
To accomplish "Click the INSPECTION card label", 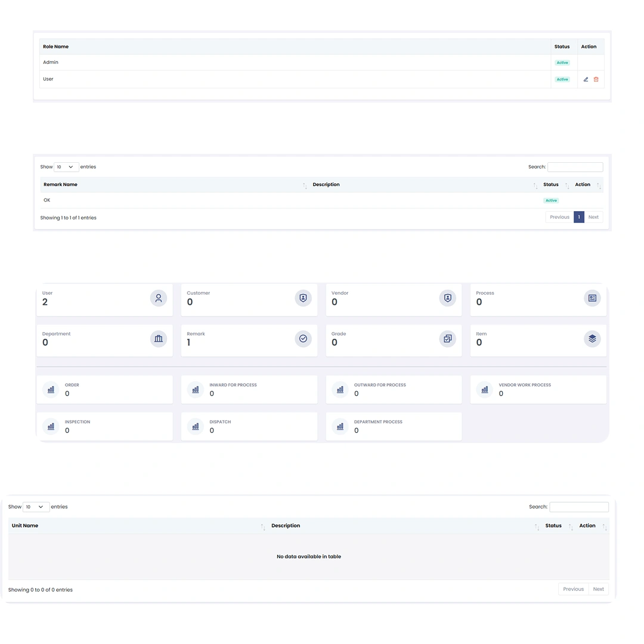I will (x=77, y=422).
